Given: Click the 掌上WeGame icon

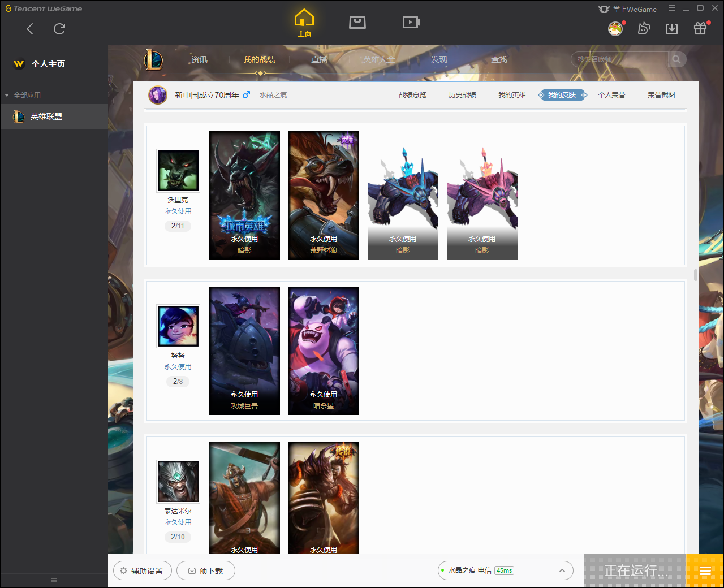Looking at the screenshot, I should (x=604, y=9).
